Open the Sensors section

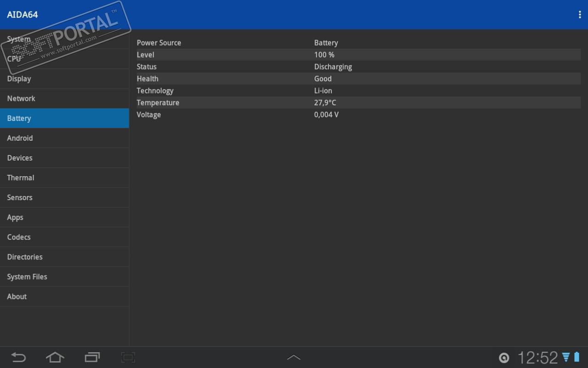pos(64,197)
